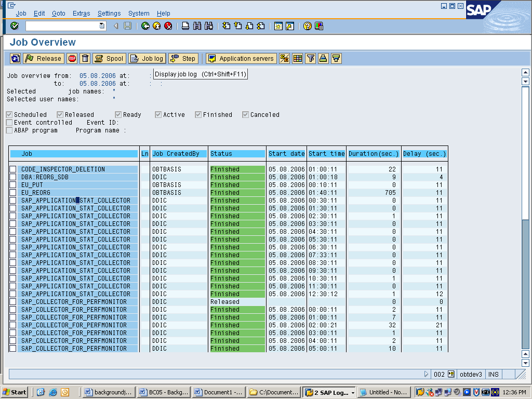Image resolution: width=532 pixels, height=399 pixels.
Task: Click the grid layout icon
Action: 297,58
